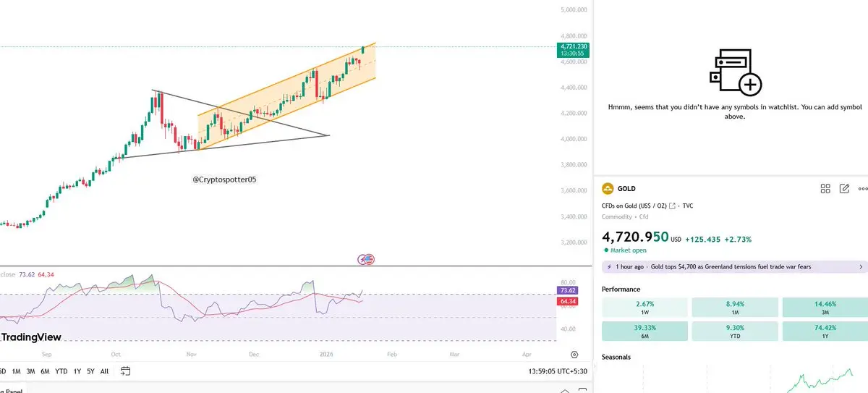
Task: Click the TVC exchange label
Action: point(687,206)
